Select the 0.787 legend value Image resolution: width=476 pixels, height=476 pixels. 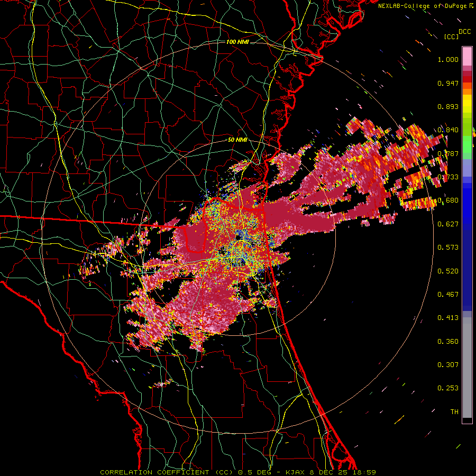point(448,153)
